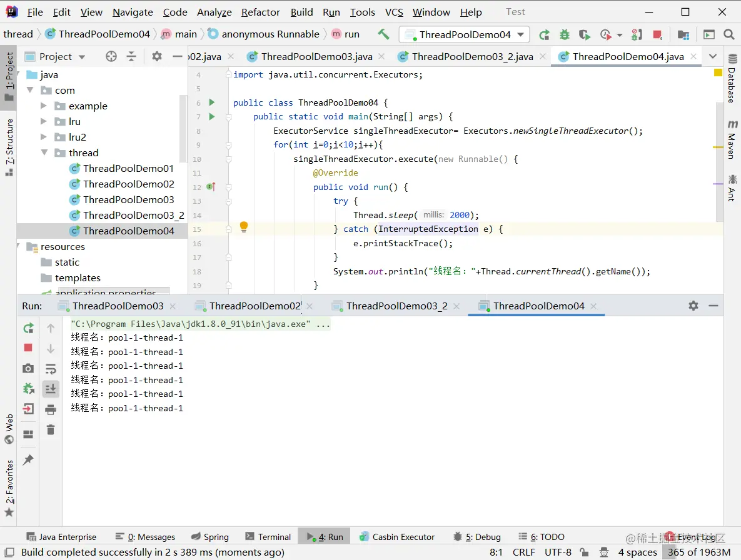The image size is (741, 560).
Task: Run ThreadPoolDemo04 with the toolbar rerun icon
Action: click(x=545, y=34)
